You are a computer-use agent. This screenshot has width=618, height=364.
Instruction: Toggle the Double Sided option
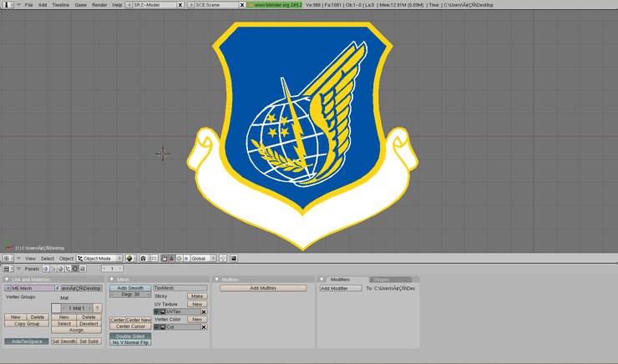[x=130, y=336]
